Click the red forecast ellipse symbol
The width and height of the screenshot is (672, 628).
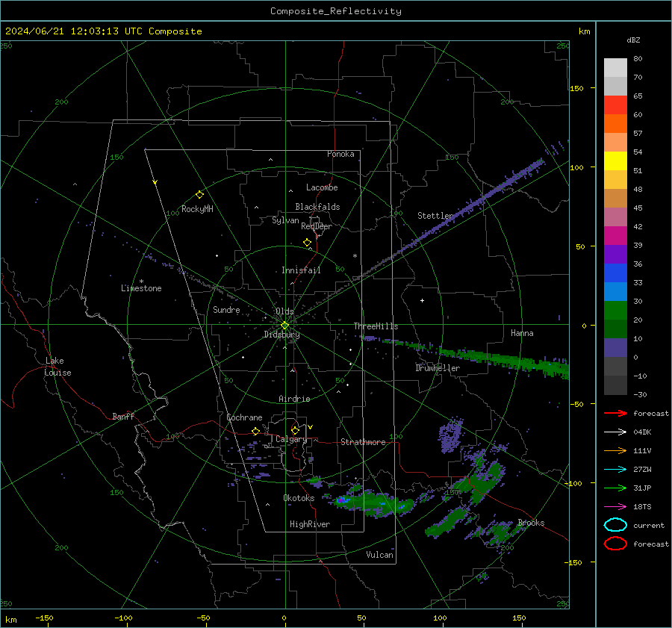[x=615, y=544]
